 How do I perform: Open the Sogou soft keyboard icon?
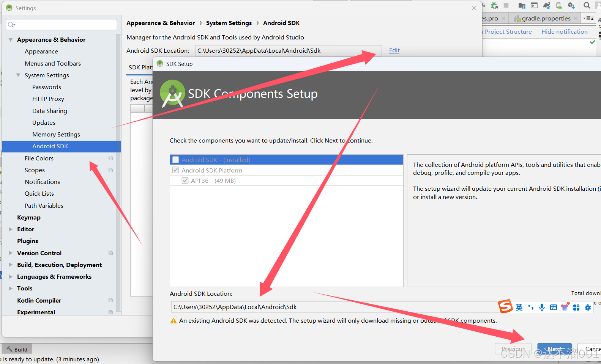coord(554,307)
